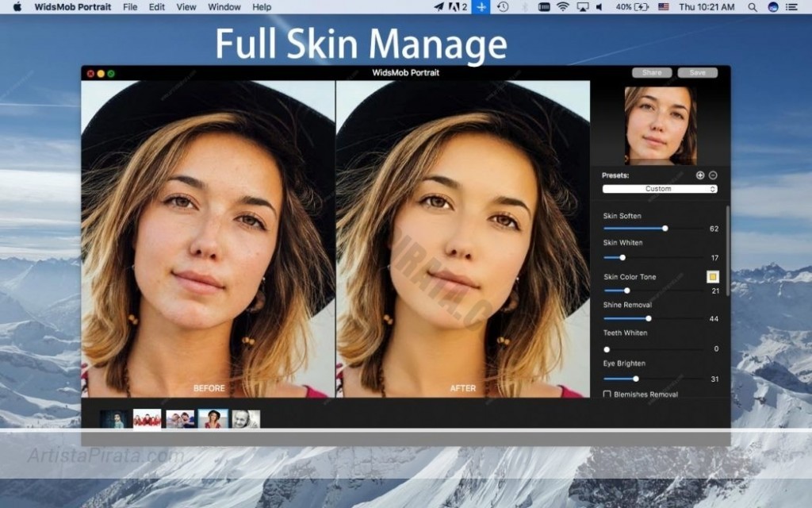Screen dimensions: 812x508
Task: Click the volume icon in menu bar
Action: [x=599, y=7]
